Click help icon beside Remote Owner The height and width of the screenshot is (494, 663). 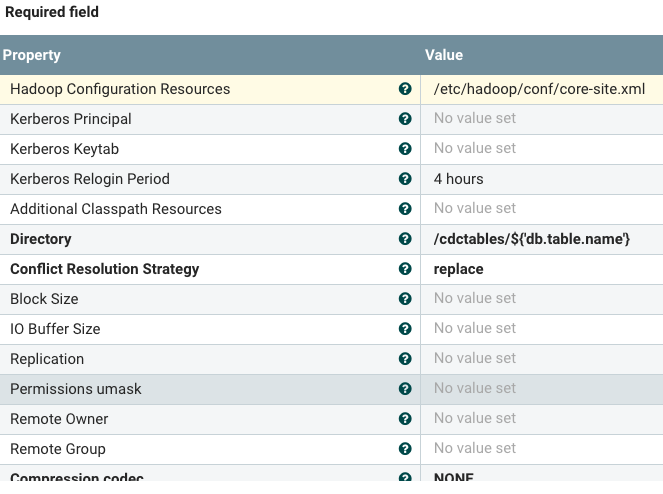[x=405, y=419]
